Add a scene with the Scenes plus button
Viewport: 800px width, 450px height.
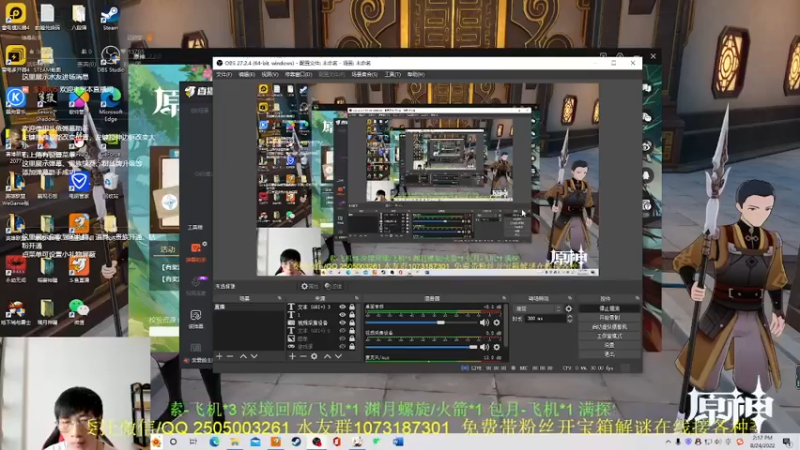coord(219,356)
